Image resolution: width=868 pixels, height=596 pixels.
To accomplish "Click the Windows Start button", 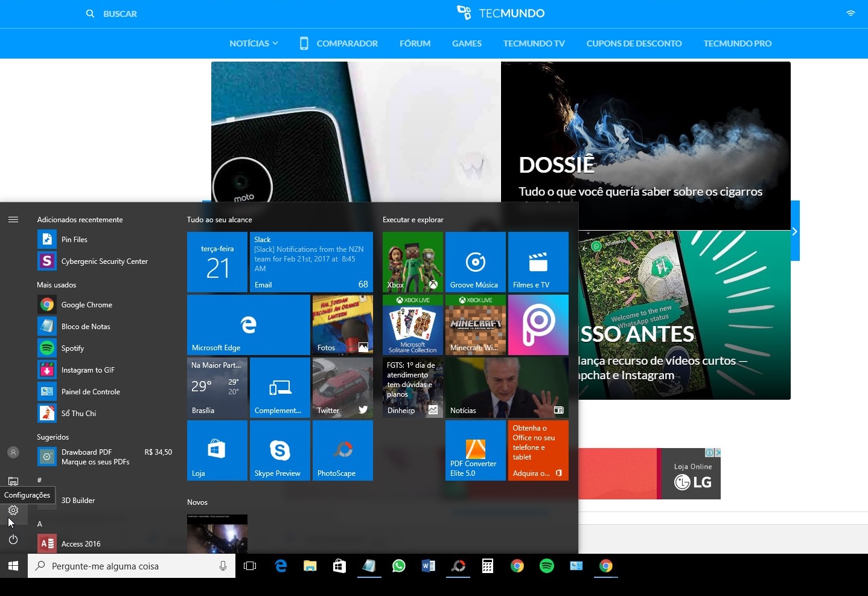I will (x=13, y=566).
